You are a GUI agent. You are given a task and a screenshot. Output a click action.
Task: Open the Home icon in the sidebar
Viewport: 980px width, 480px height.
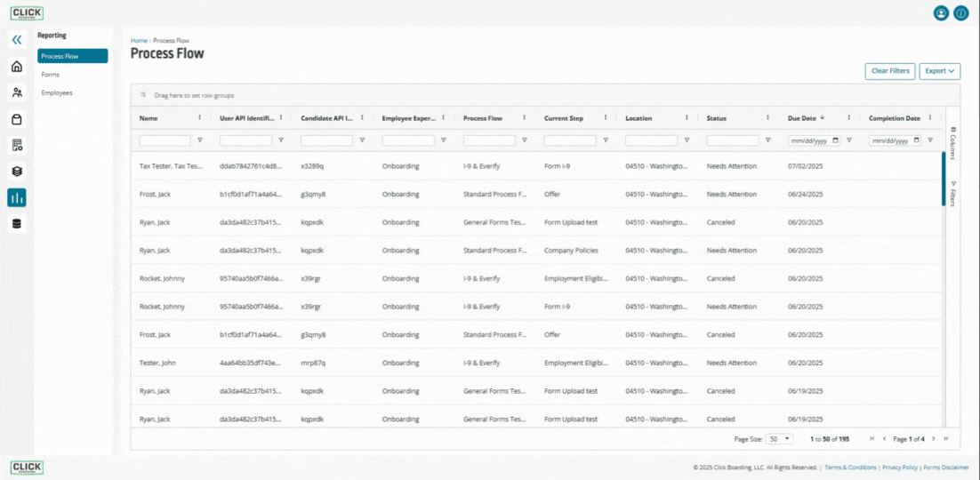(x=17, y=67)
